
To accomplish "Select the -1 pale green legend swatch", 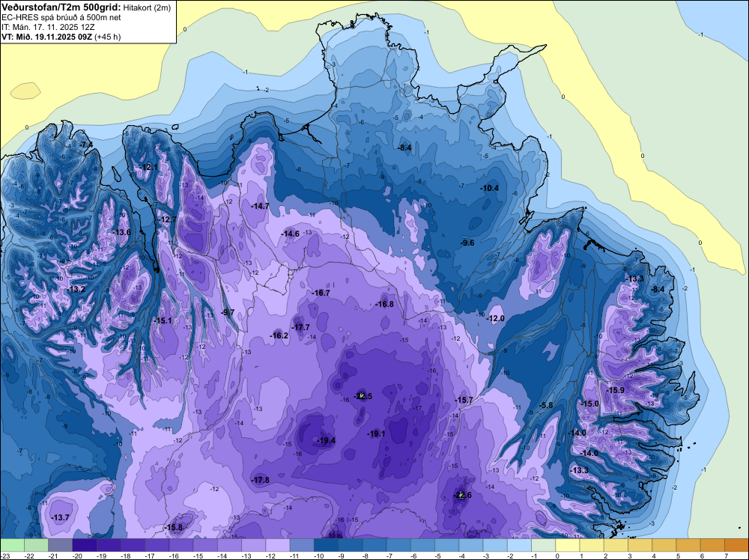I will [544, 545].
